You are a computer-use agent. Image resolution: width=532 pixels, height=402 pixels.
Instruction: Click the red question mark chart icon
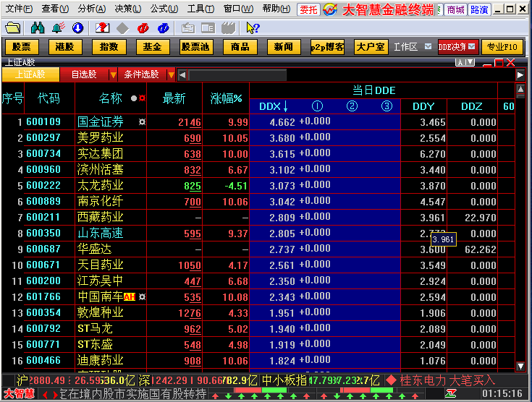point(103,27)
